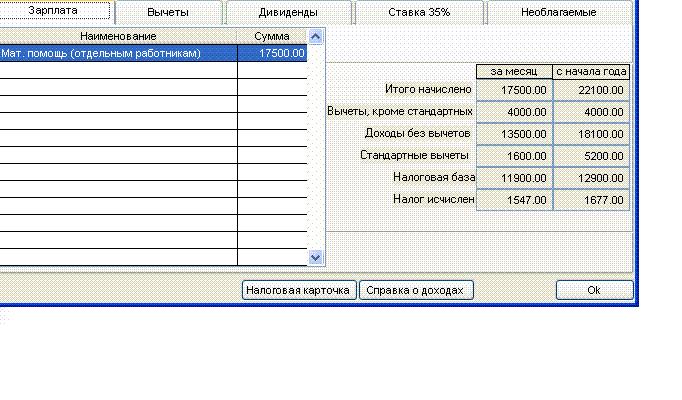The width and height of the screenshot is (682, 400).
Task: Select the Мат. помощь (отдельным работникам) row
Action: [118, 54]
